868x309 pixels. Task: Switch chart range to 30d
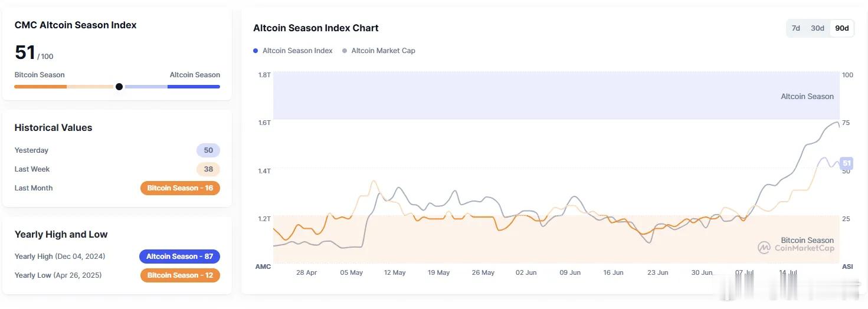point(817,28)
